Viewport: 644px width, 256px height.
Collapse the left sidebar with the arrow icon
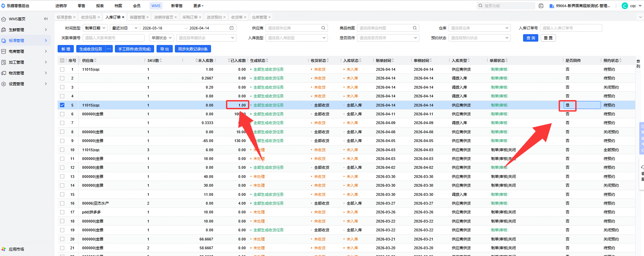(x=46, y=19)
